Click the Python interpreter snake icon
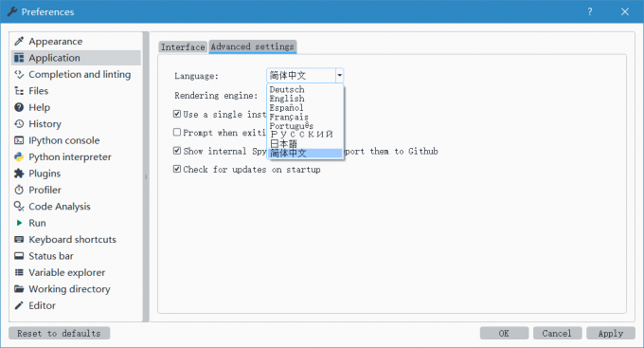The image size is (644, 348). pos(19,156)
